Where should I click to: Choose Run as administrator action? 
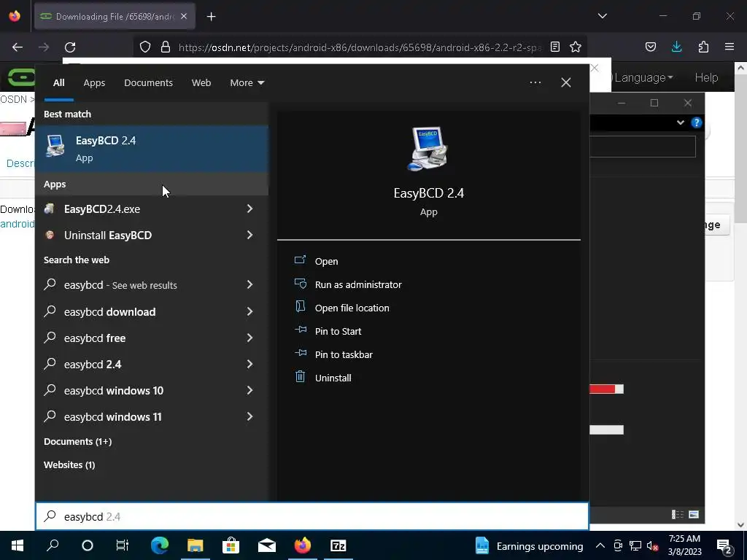(x=357, y=285)
